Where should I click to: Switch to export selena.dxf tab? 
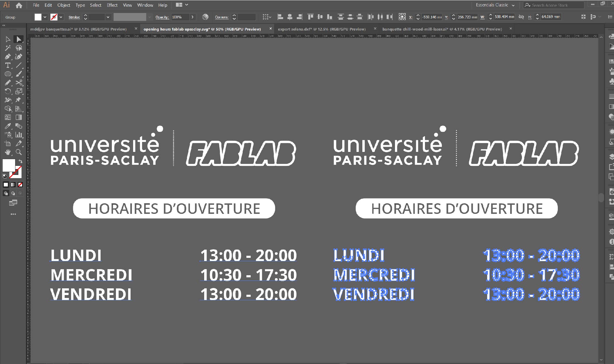(x=322, y=29)
